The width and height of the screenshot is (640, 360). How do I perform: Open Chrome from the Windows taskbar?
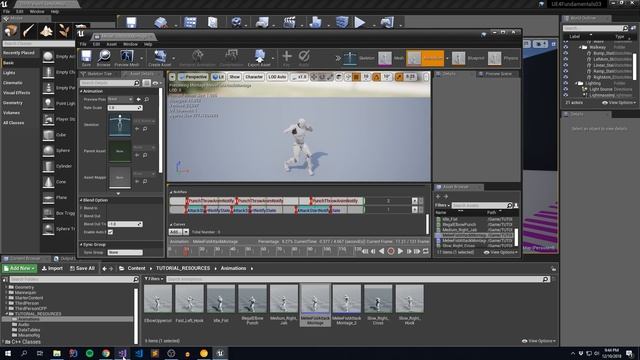[106, 353]
